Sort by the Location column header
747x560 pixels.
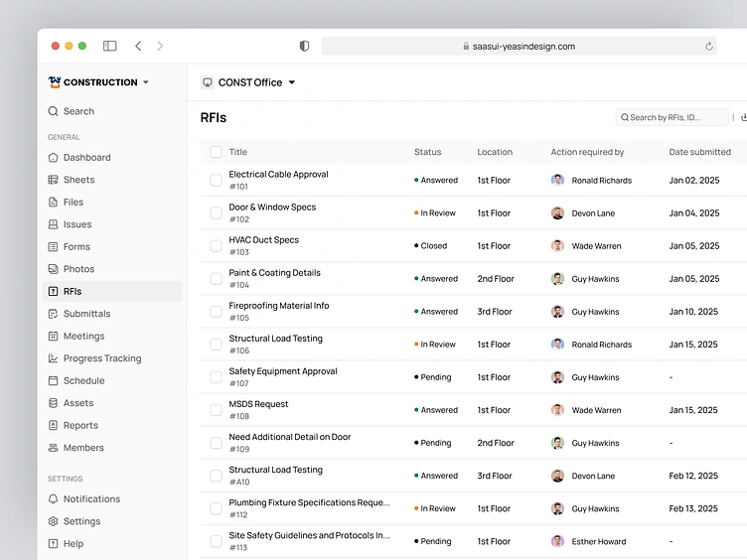point(495,152)
